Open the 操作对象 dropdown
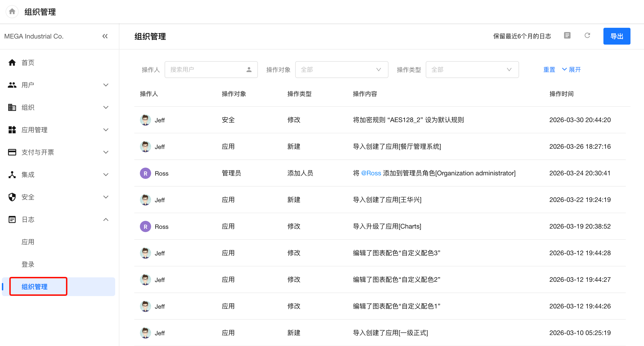Screen dimensions: 644x346 [341, 70]
